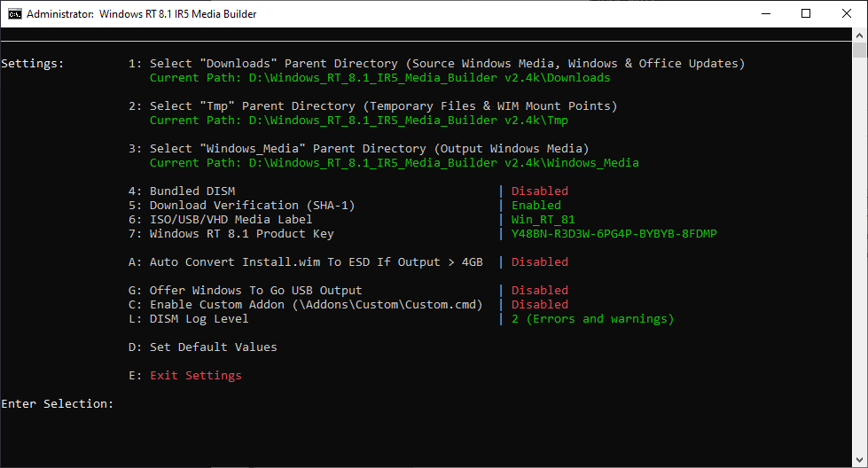Click '2 (Errors and warnings)' log level value
The image size is (868, 468).
pyautogui.click(x=592, y=319)
